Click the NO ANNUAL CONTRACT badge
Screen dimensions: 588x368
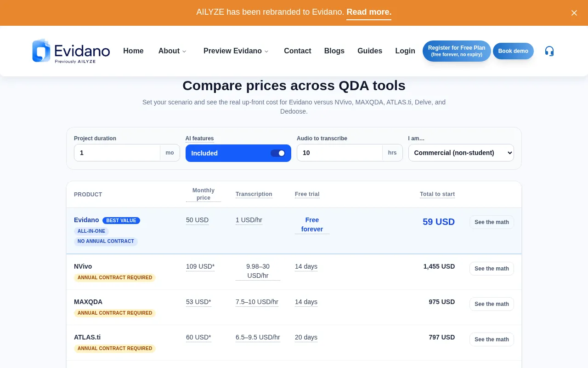coord(106,241)
